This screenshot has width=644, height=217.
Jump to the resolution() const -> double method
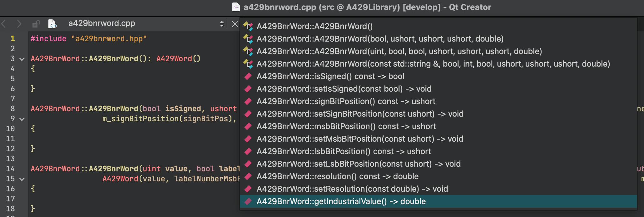[337, 176]
